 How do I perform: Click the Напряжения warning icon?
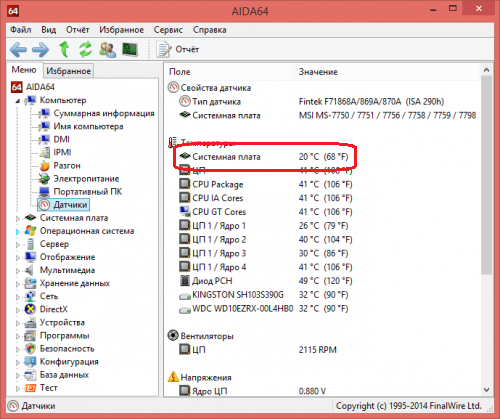click(173, 377)
